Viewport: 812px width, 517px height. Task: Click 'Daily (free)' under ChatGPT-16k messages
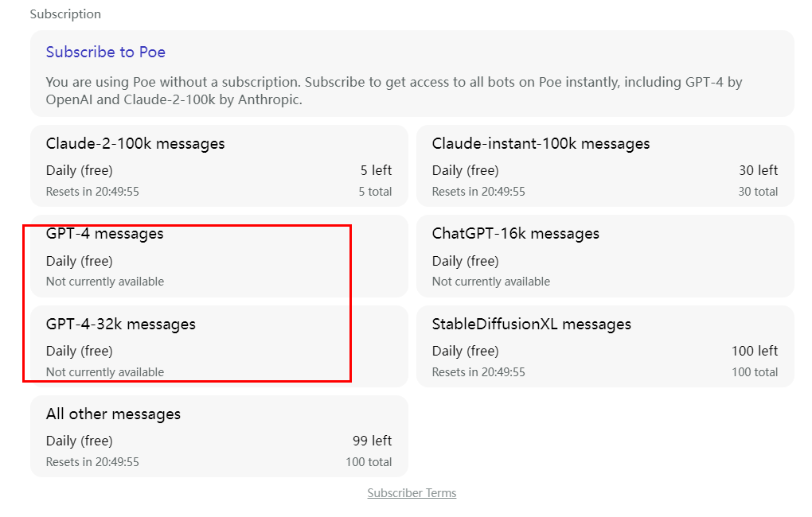(x=465, y=262)
